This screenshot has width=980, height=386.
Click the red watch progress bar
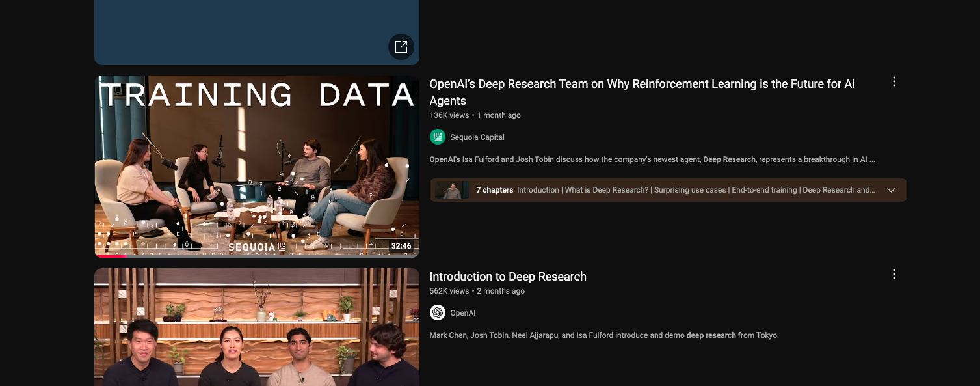[x=111, y=255]
